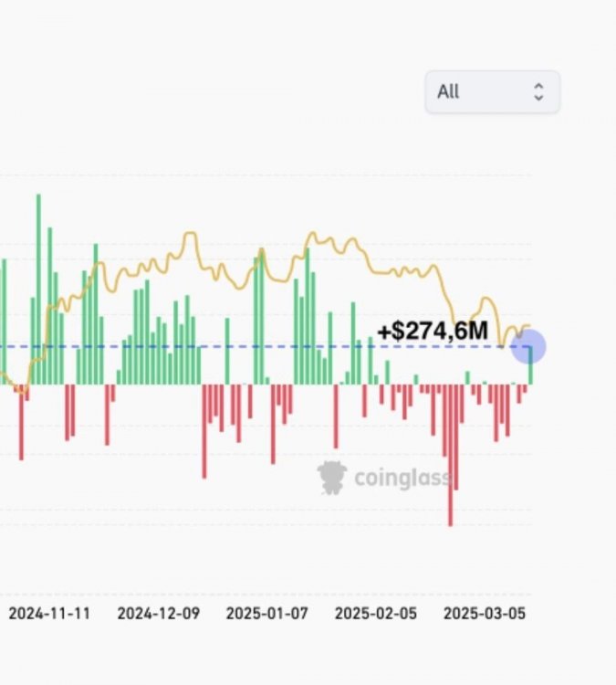
Task: Click the long red bar just right of 2024-12-09
Action: pyautogui.click(x=204, y=429)
